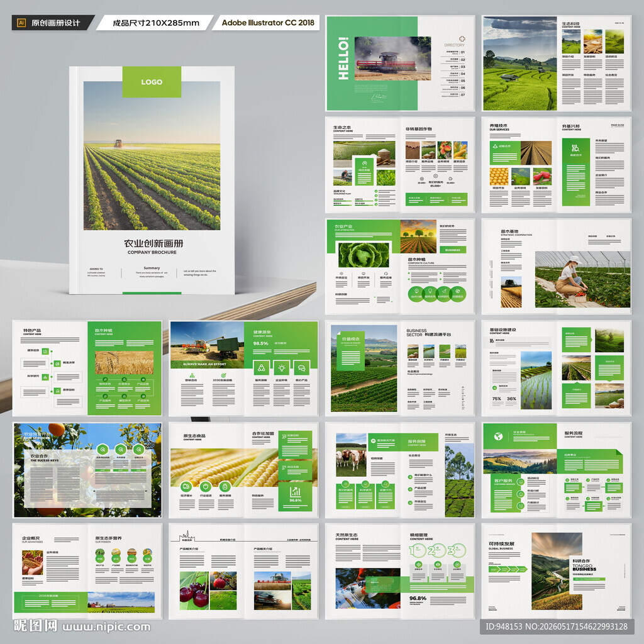This screenshot has height=644, width=644.
Task: Open the red combine harvester photo
Action: tap(392, 58)
